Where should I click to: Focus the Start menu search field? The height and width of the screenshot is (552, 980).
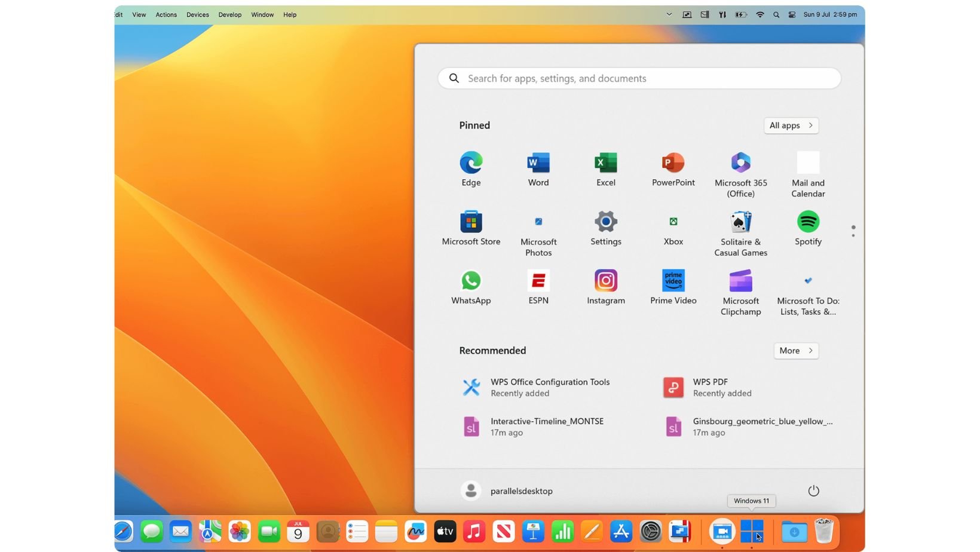(x=639, y=78)
